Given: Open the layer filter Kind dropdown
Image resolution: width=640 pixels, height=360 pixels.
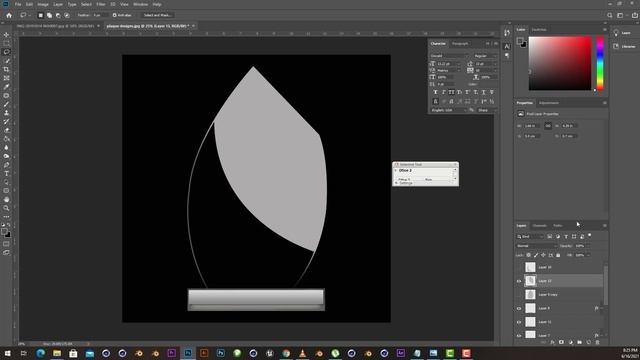Looking at the screenshot, I should 530,236.
